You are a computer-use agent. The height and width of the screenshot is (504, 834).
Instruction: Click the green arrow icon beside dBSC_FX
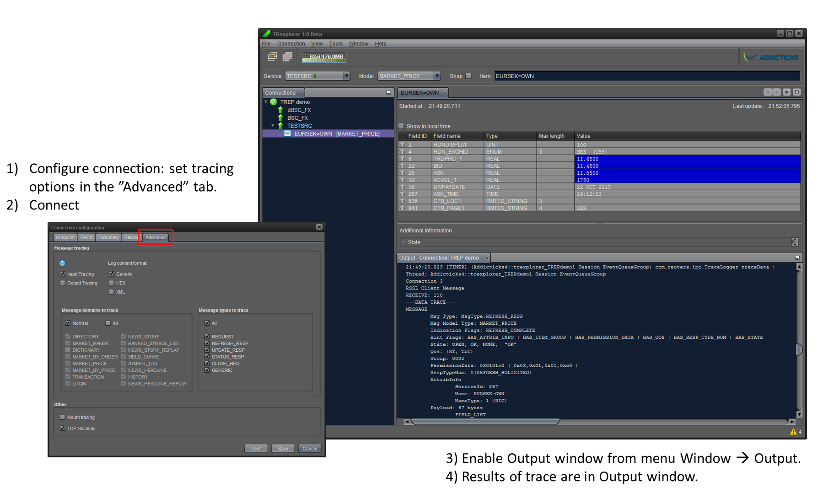click(x=280, y=110)
